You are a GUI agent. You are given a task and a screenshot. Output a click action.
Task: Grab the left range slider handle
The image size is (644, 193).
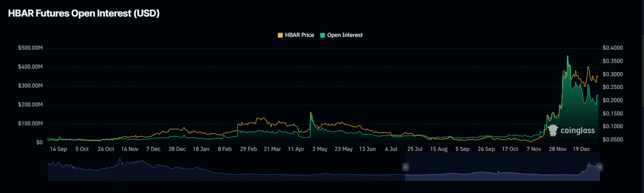point(405,167)
